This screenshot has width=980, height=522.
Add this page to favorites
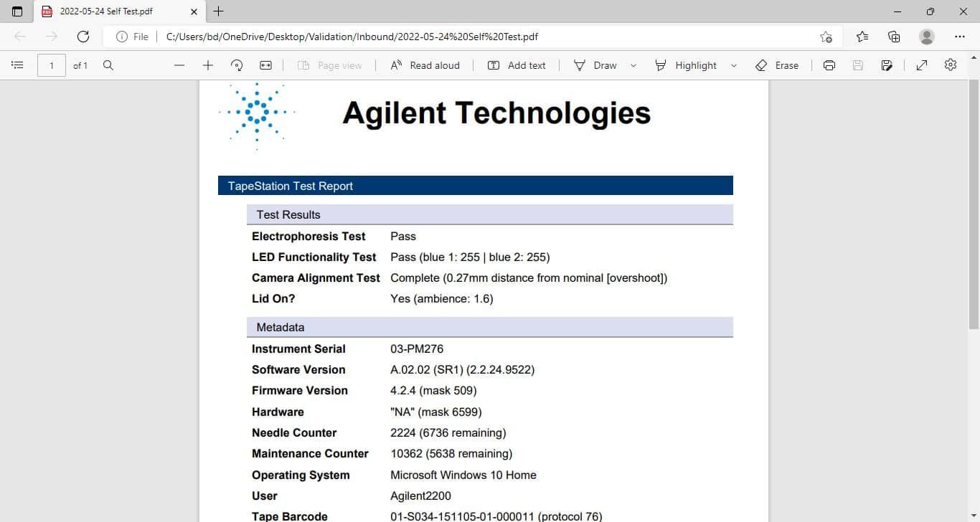click(x=826, y=37)
